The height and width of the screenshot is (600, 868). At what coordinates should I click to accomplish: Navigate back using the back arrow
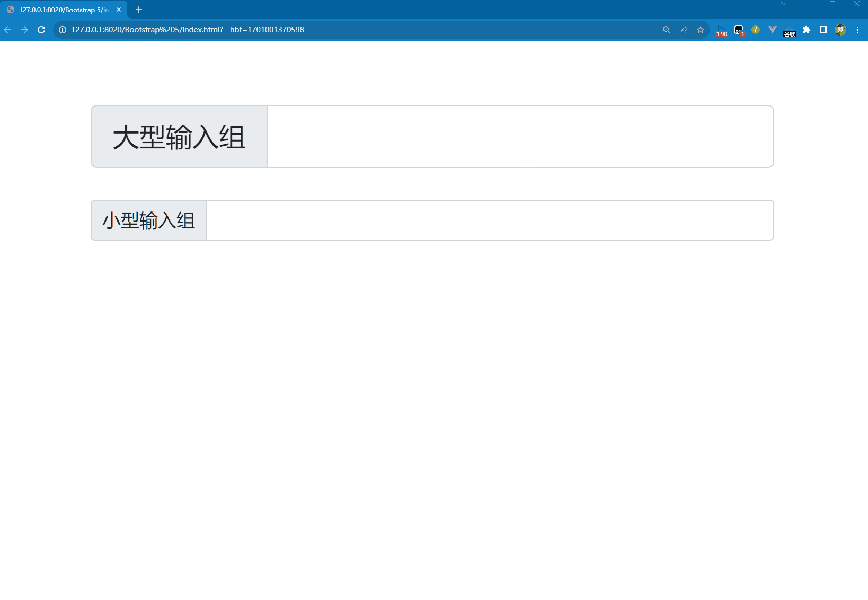[x=7, y=30]
